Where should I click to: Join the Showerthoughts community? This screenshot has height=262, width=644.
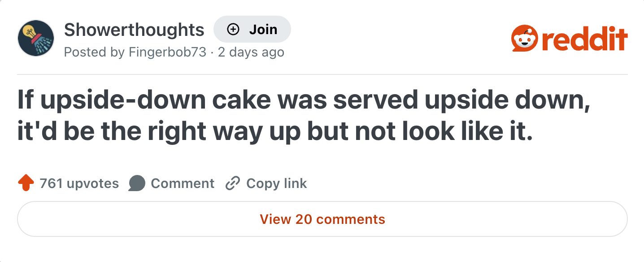[x=252, y=29]
